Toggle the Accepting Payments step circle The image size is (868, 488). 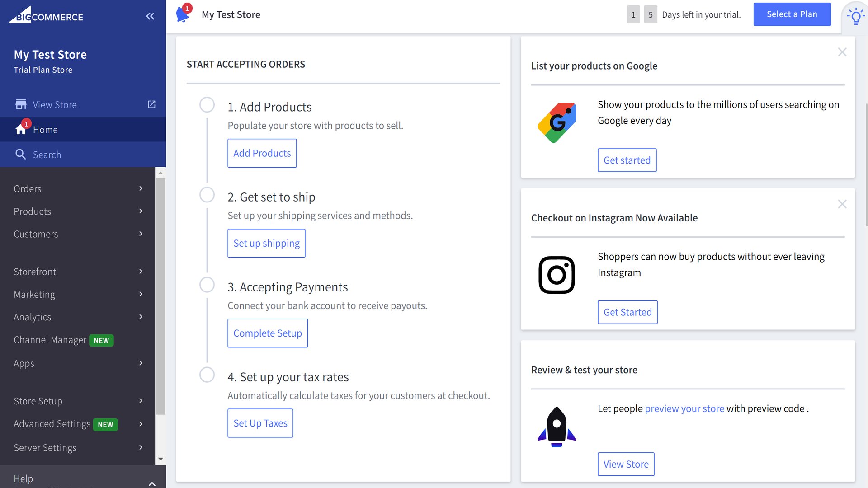[207, 285]
